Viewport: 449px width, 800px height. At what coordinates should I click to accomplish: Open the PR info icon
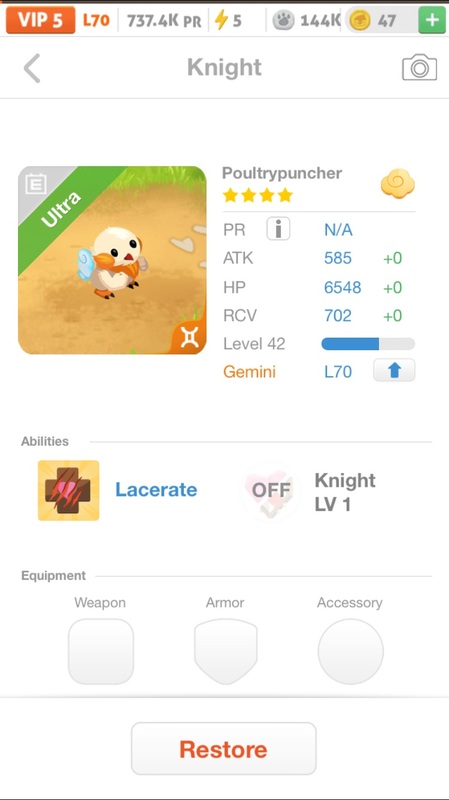(278, 229)
